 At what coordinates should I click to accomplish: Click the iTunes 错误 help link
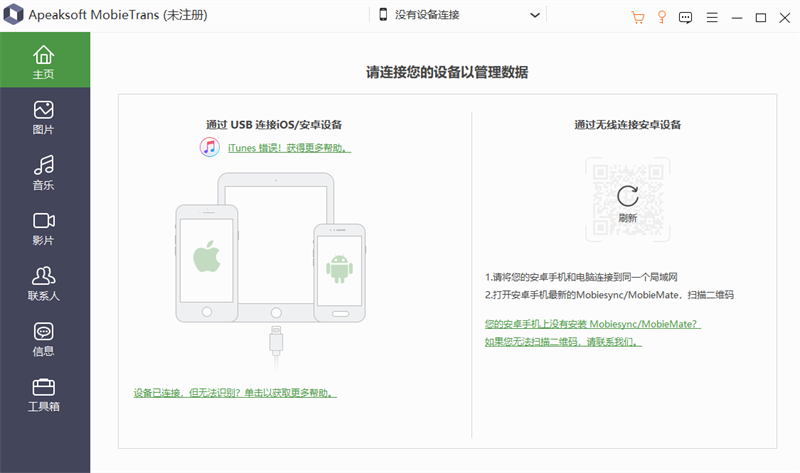coord(289,148)
